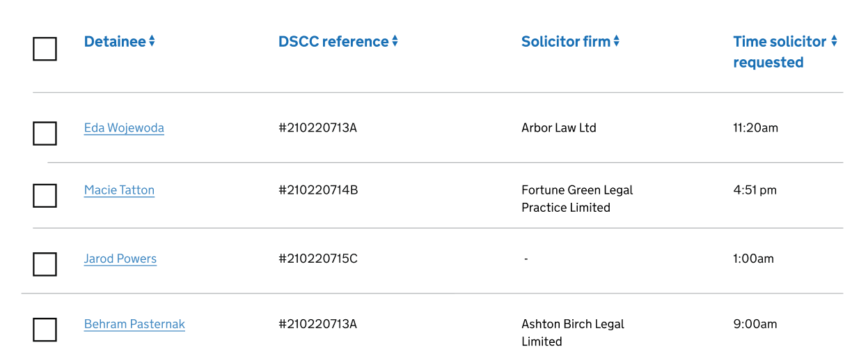Select the checkbox for Eda Wojewoda
868x354 pixels.
coord(45,133)
